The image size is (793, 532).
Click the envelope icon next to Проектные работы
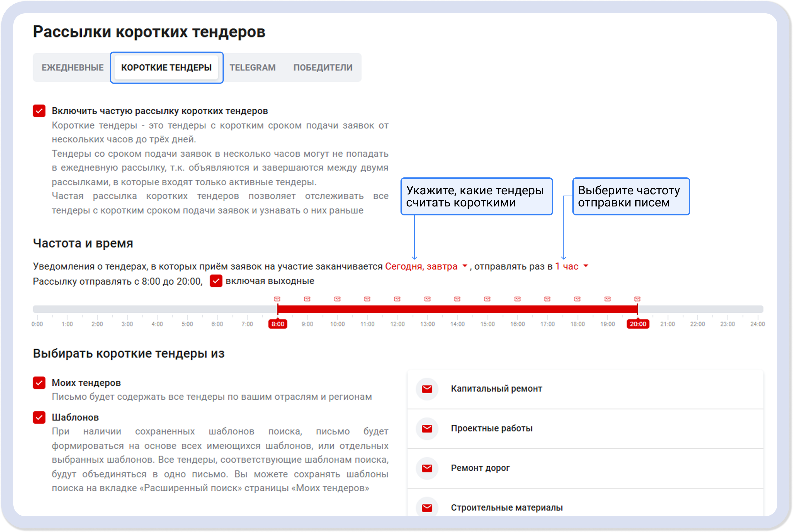click(427, 428)
